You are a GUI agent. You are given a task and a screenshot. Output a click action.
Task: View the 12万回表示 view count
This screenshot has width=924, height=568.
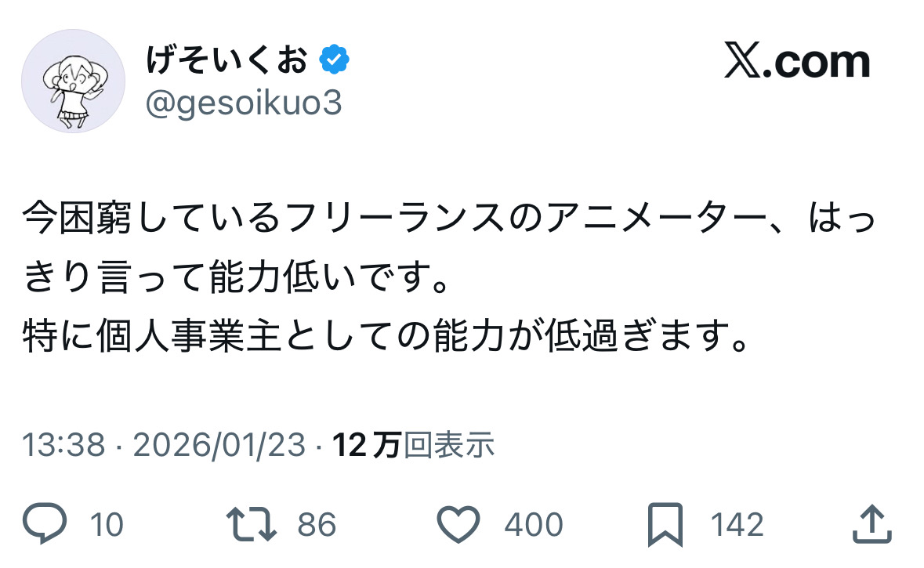pyautogui.click(x=414, y=446)
